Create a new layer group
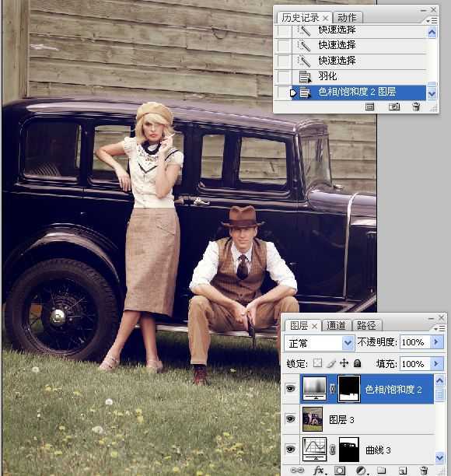Screen dimensions: 451x476 tap(381, 471)
